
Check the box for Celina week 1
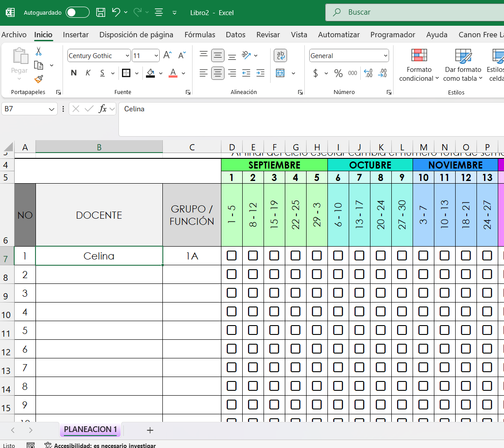232,255
